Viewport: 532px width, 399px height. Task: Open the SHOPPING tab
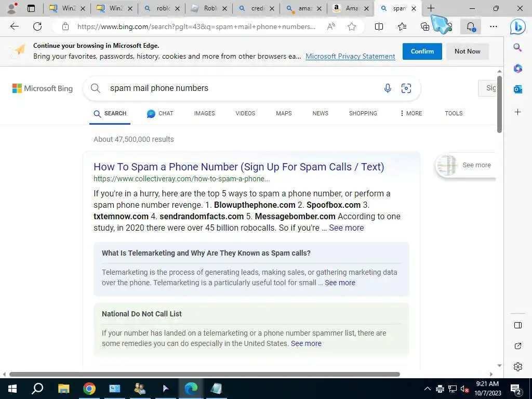click(x=363, y=113)
